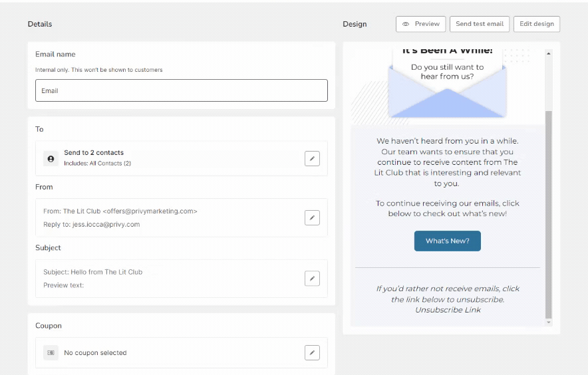Click 'We haven't heard from you' paragraph
Image resolution: width=588 pixels, height=375 pixels.
point(448,162)
